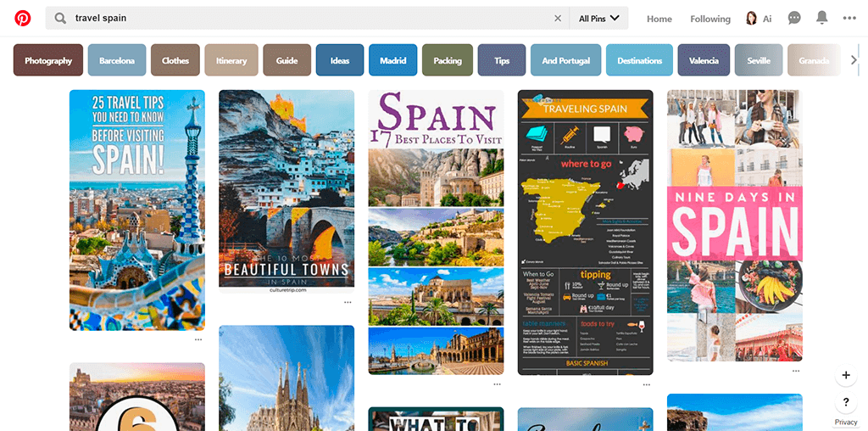Screen dimensions: 868x431
Task: Open the Traveling Spain infographic pin
Action: (585, 232)
